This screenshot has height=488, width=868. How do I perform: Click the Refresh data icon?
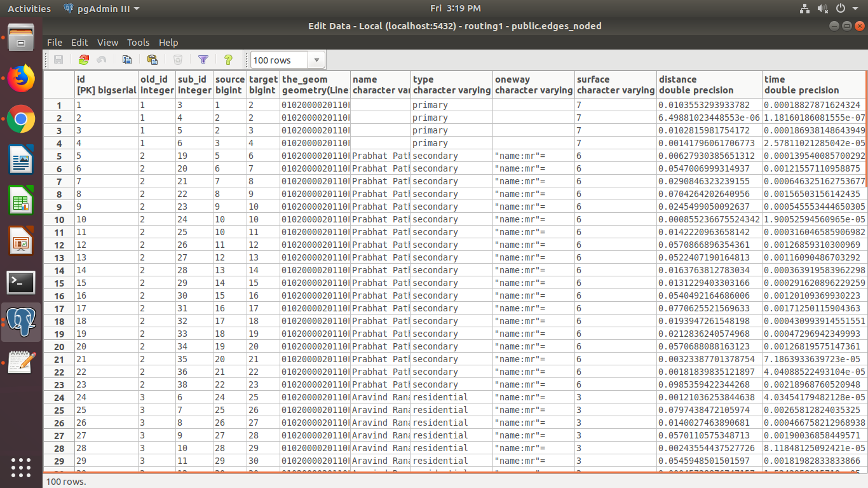[x=84, y=60]
